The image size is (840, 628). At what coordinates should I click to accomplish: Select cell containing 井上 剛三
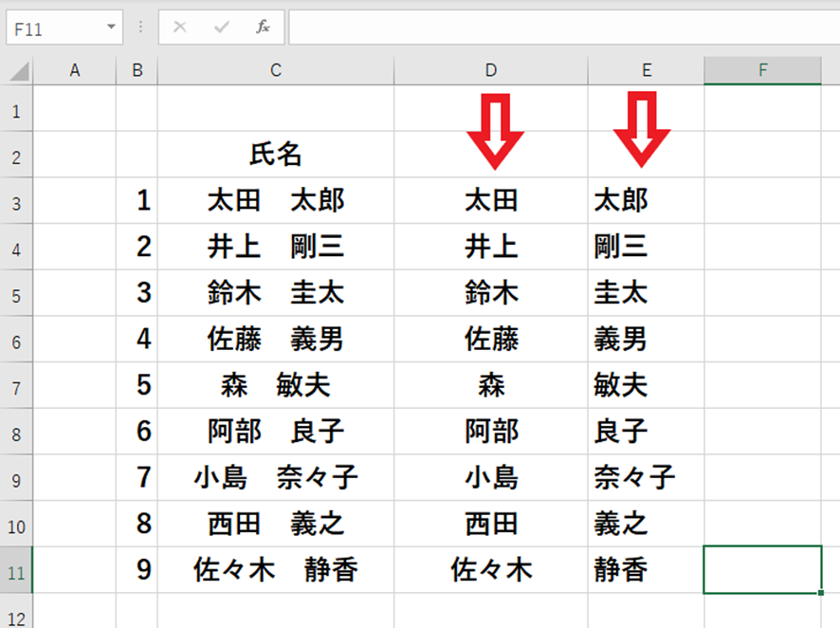click(276, 247)
